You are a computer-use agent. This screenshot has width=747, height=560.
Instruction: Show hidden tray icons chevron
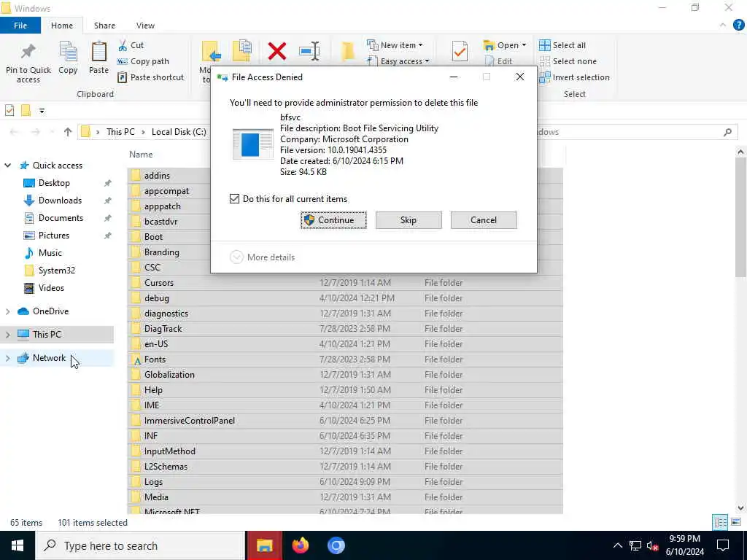point(617,545)
